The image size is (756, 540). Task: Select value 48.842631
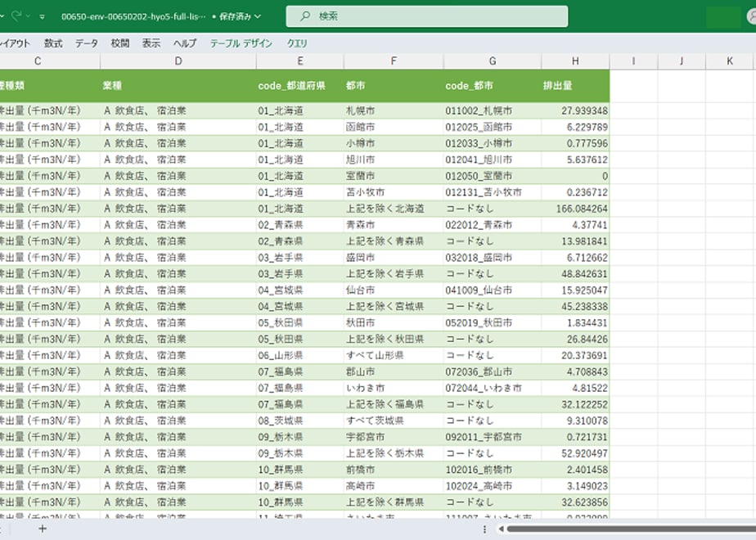575,274
